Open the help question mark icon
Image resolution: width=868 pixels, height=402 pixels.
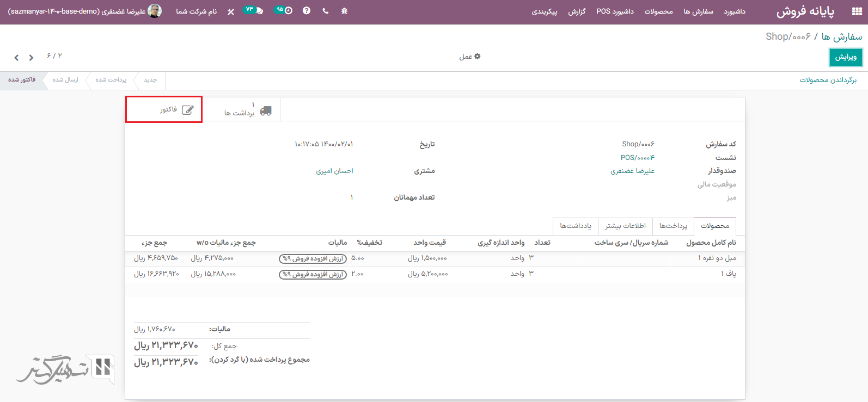pos(307,11)
